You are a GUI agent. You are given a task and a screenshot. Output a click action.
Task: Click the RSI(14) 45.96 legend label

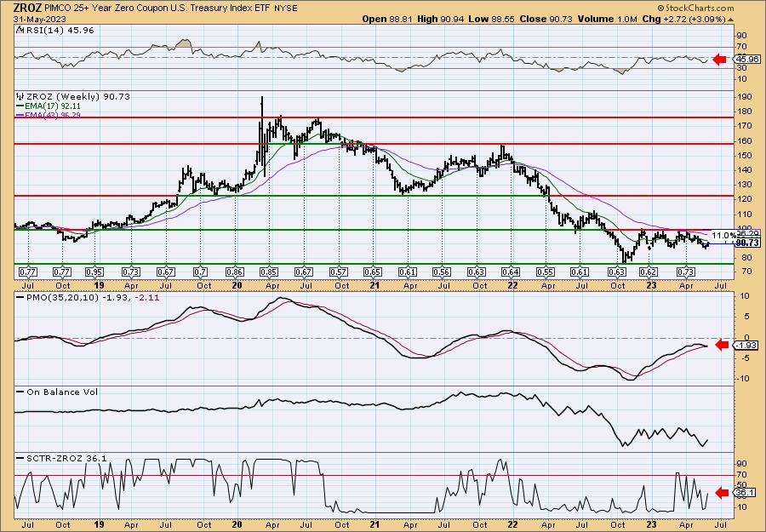coord(59,30)
